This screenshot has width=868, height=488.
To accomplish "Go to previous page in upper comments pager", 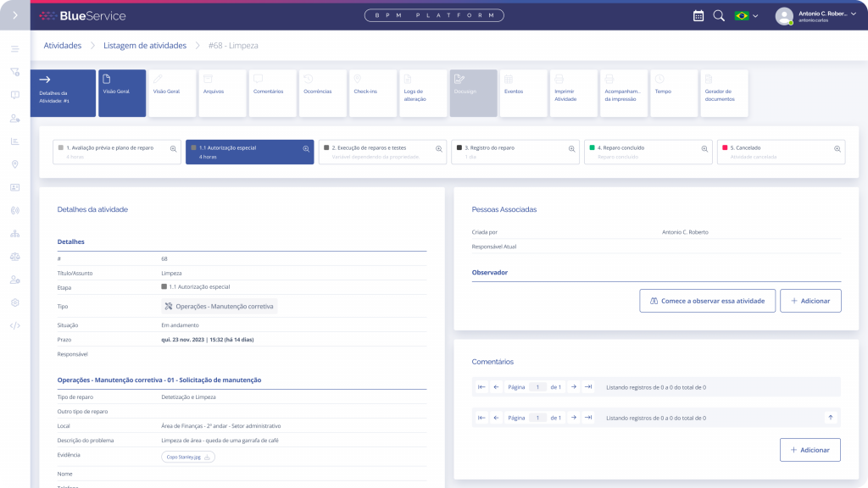I will tap(496, 387).
